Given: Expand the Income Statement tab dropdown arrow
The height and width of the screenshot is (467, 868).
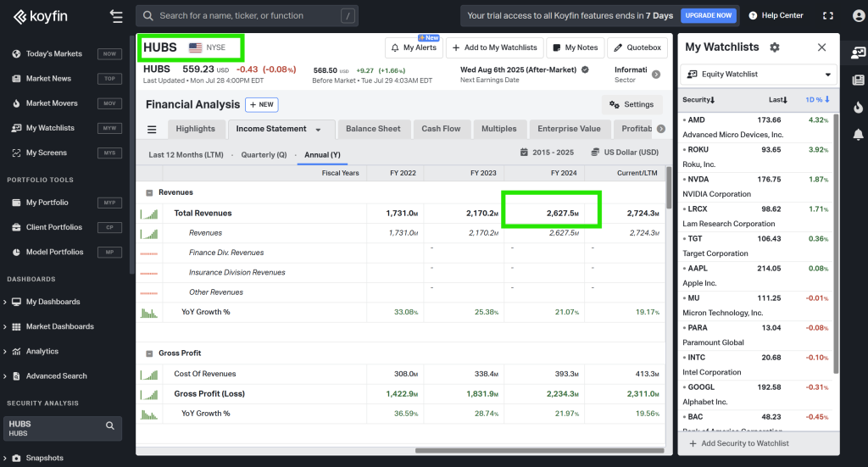Looking at the screenshot, I should [319, 130].
